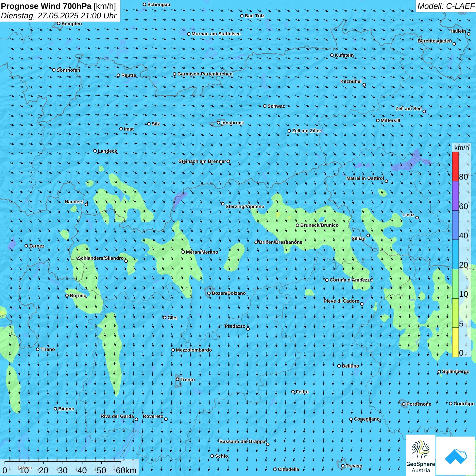Viewport: 476px width, 476px height.
Task: Click the Steinach am Brenner label
Action: click(202, 161)
